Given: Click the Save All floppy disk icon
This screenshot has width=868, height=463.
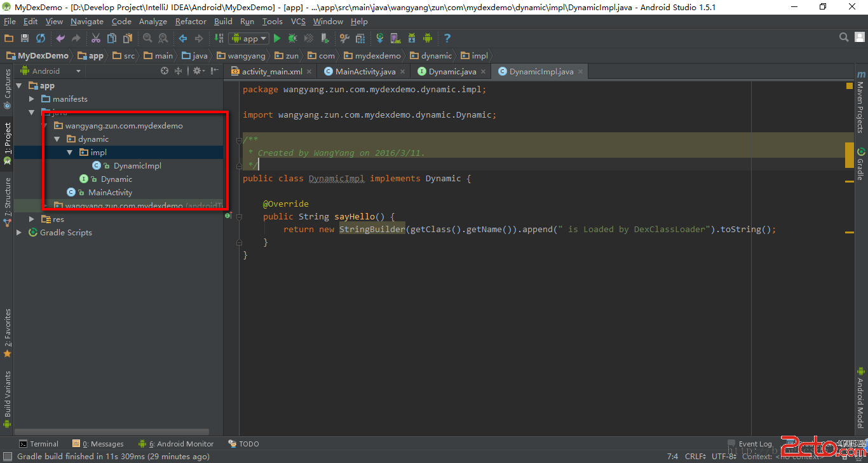Looking at the screenshot, I should point(25,38).
